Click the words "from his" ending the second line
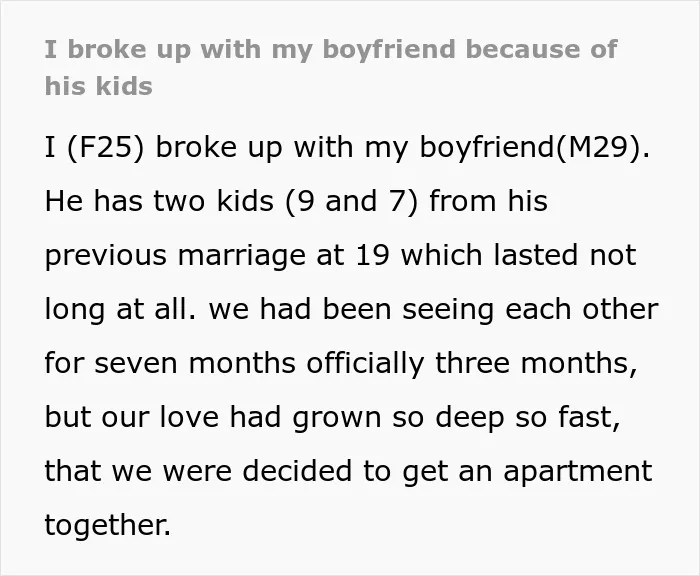Viewport: 700px width, 576px height. pos(489,201)
